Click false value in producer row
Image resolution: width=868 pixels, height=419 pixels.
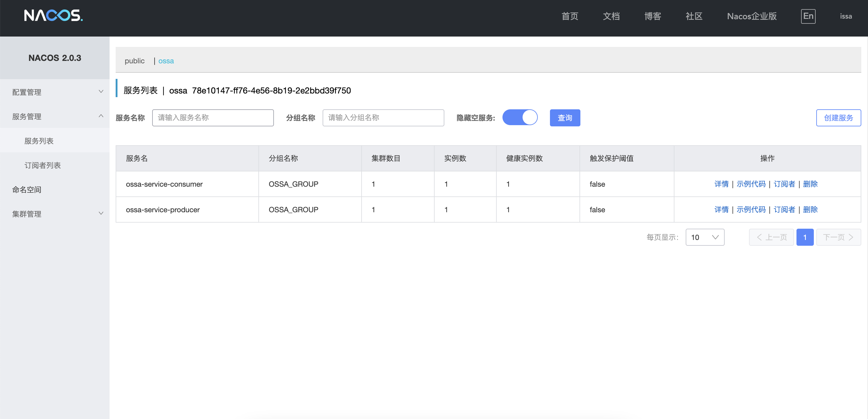click(597, 210)
